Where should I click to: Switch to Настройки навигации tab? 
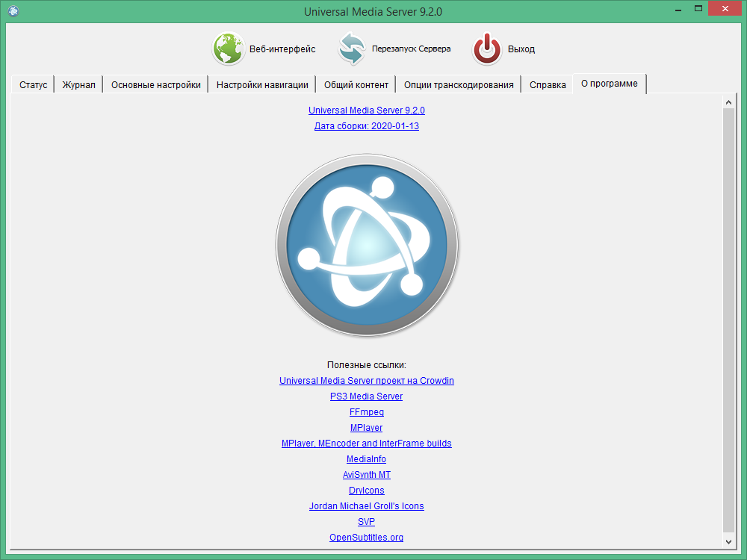coord(263,84)
